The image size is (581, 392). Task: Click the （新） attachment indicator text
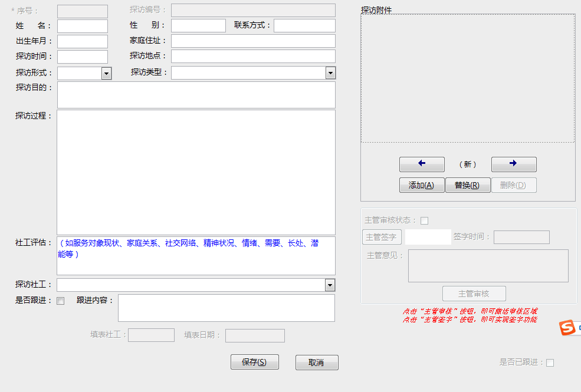pyautogui.click(x=468, y=164)
